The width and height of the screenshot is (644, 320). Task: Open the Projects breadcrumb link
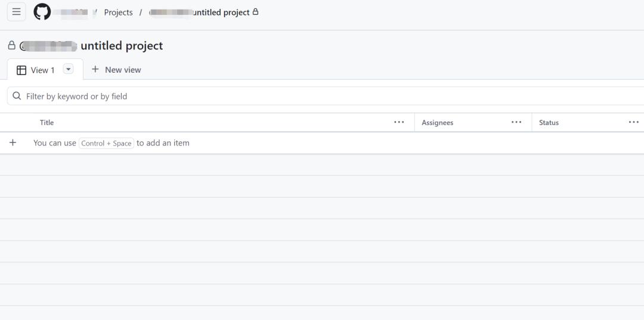118,13
